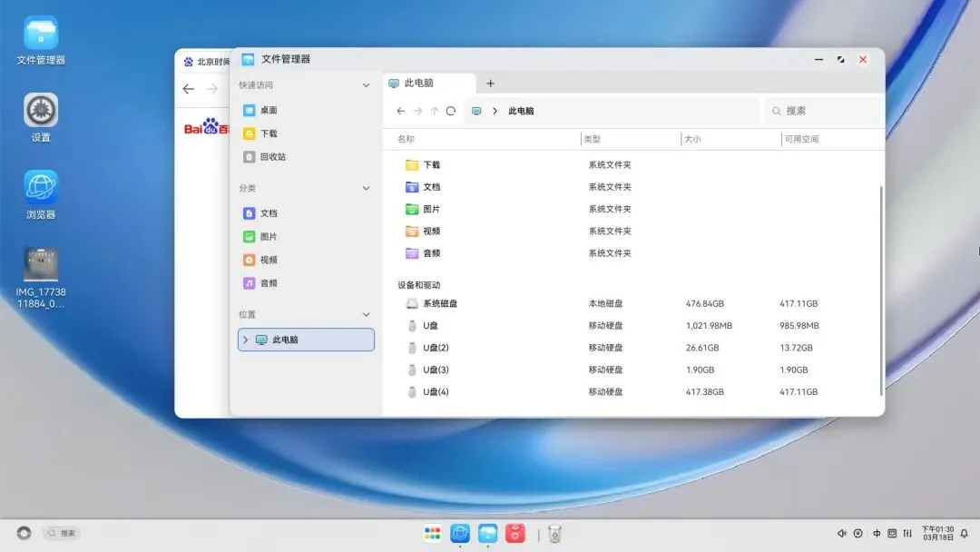Sort by 可用空间 column header
This screenshot has width=980, height=552.
click(801, 139)
